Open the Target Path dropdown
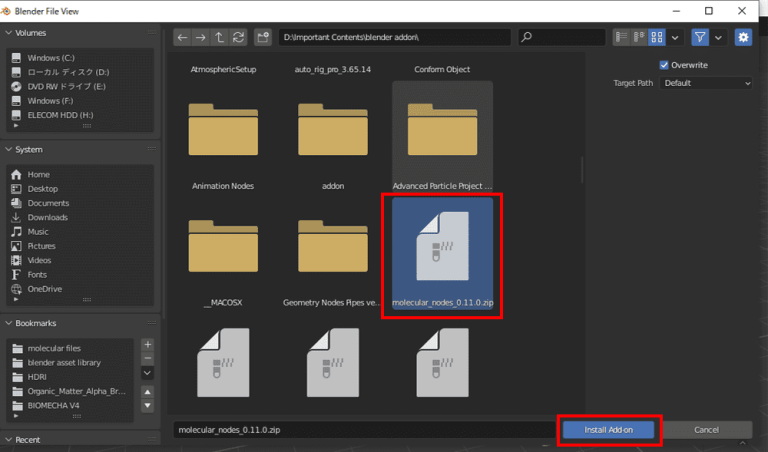Screen dimensions: 768x452 click(x=705, y=83)
